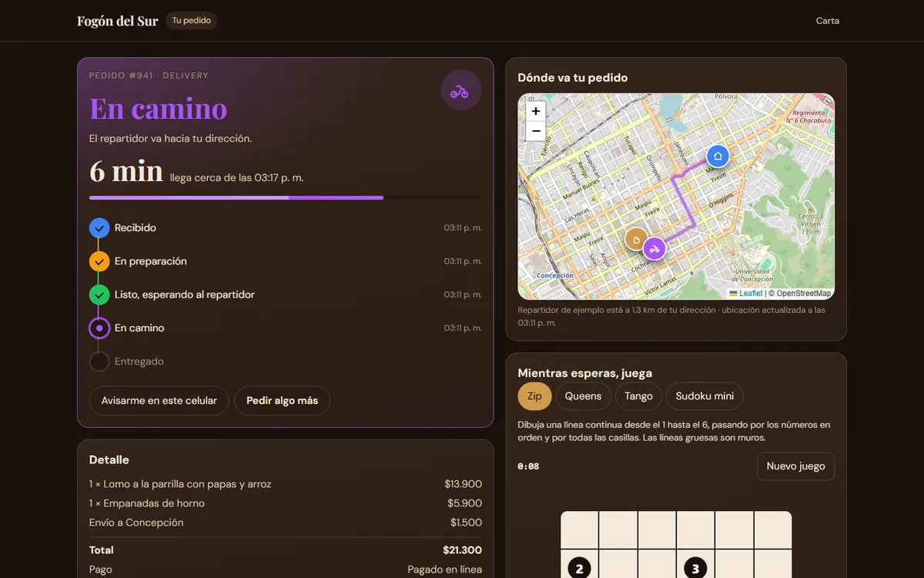Click Avisarme en este celular button
Viewport: 924px width, 578px height.
tap(159, 401)
